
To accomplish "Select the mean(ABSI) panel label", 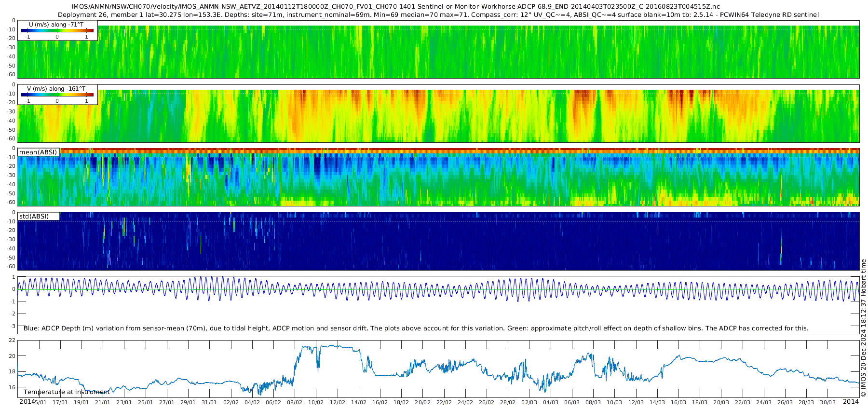I will [38, 152].
